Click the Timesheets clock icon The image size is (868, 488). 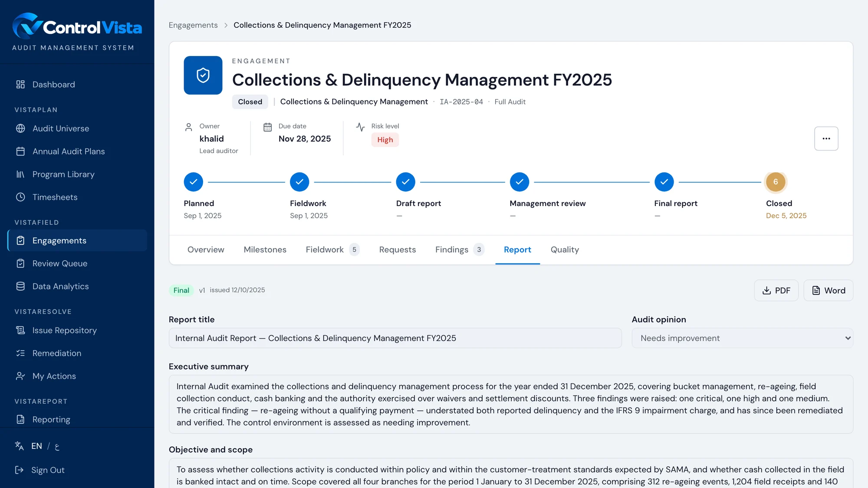click(x=20, y=197)
